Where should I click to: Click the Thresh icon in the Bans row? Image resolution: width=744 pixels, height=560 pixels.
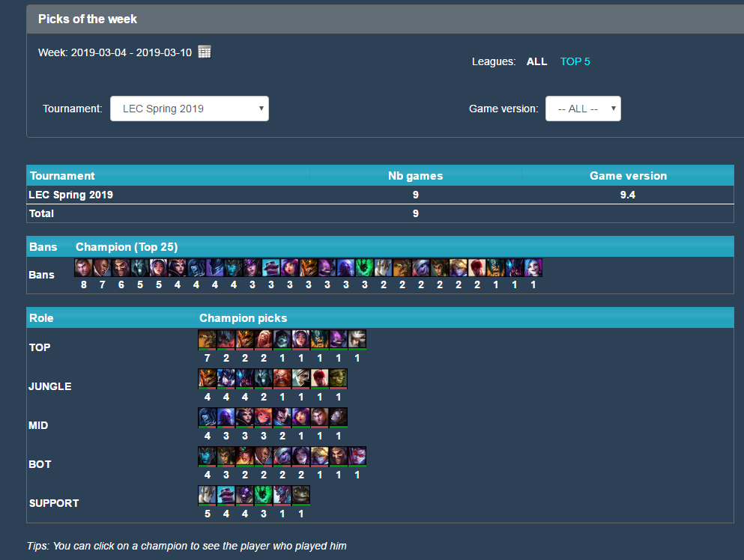tap(364, 268)
